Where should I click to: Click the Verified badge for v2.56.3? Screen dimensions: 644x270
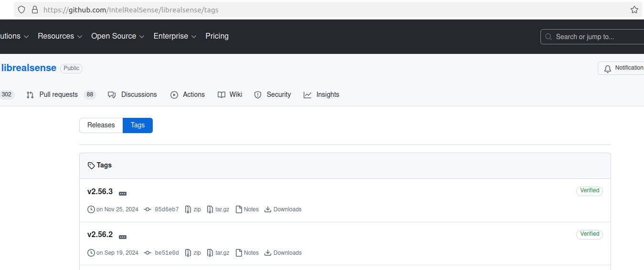tap(590, 191)
